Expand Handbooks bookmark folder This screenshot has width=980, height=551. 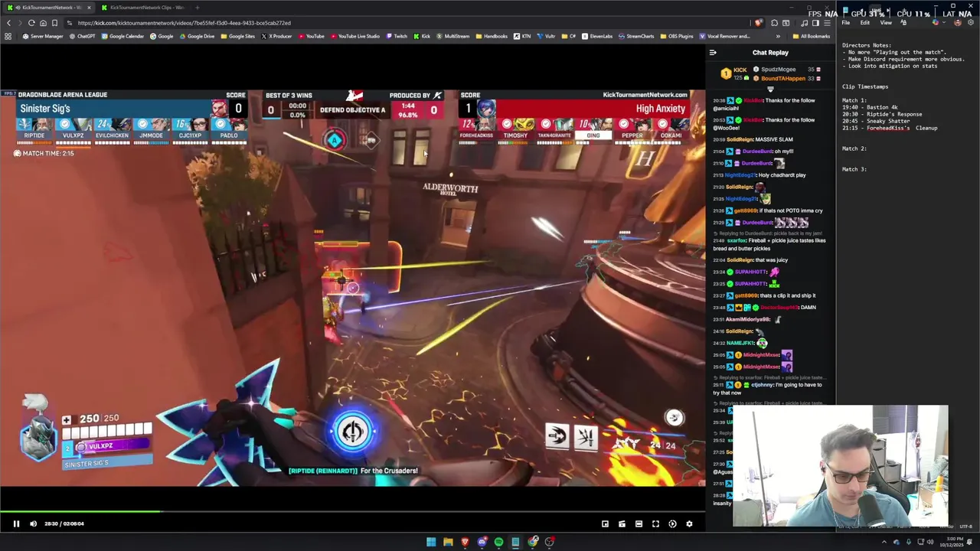[492, 36]
